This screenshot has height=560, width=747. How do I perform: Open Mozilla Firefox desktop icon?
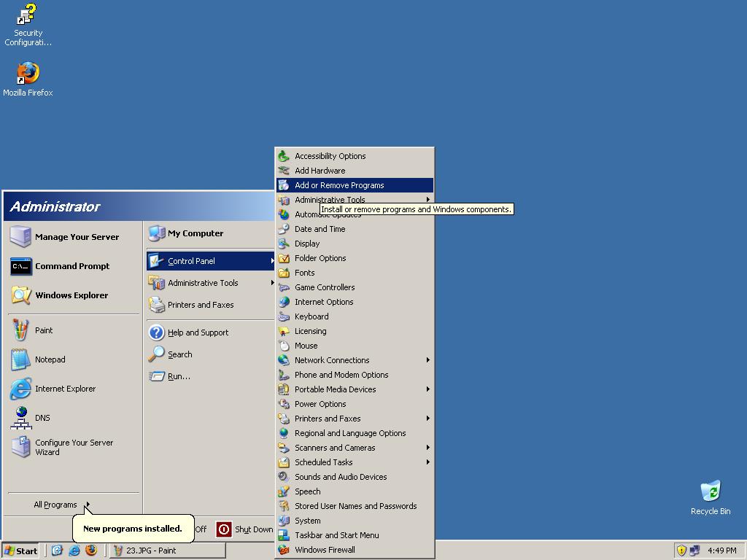(28, 73)
